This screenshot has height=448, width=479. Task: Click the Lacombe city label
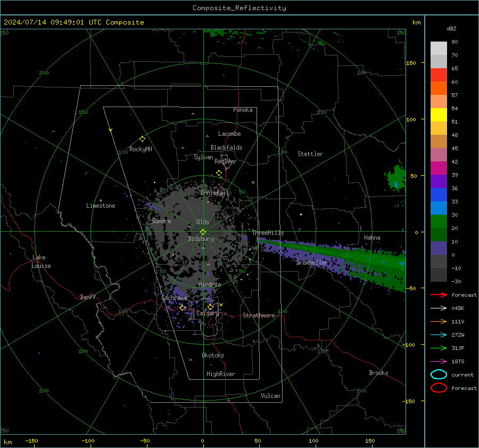(229, 134)
